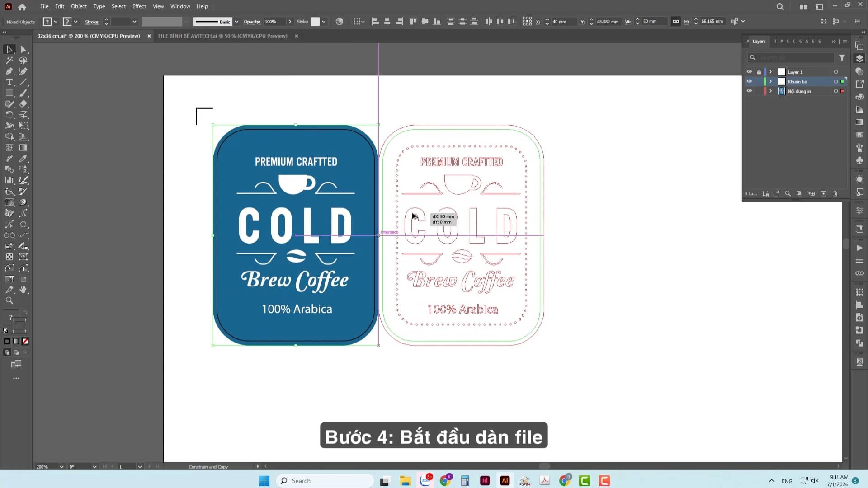The height and width of the screenshot is (488, 868).
Task: Select the Eyedropper tool
Action: point(24,159)
